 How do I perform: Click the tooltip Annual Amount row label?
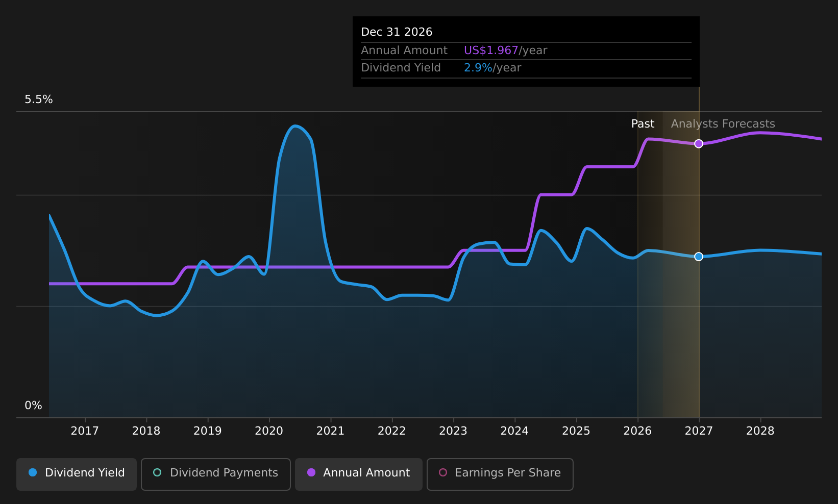[404, 51]
